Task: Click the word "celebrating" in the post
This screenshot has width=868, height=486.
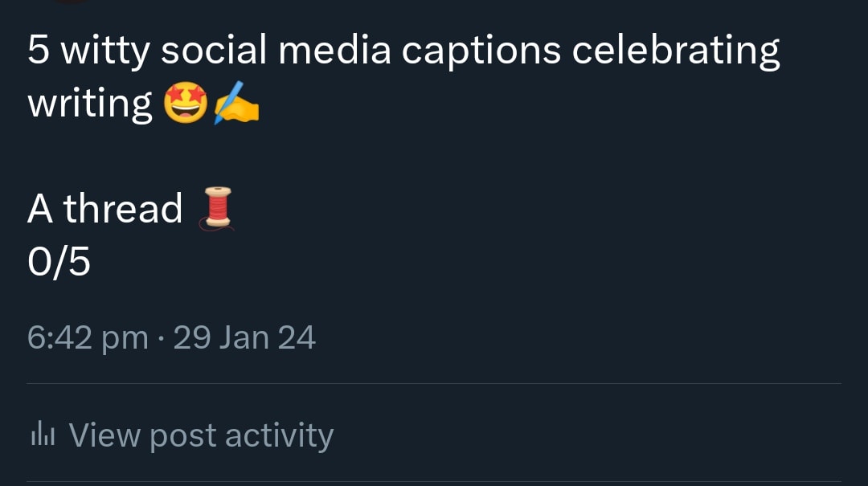Action: click(676, 51)
